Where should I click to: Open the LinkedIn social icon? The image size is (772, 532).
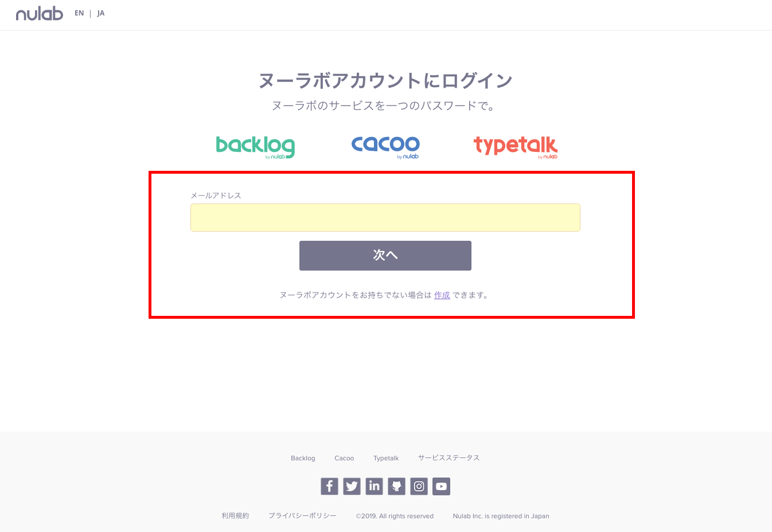pyautogui.click(x=374, y=486)
